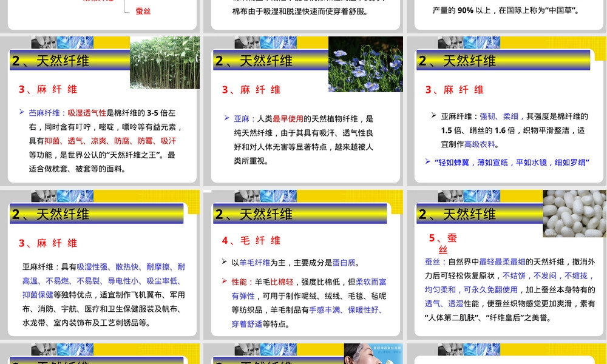Click the blue text "穿着舒适"

click(247, 324)
